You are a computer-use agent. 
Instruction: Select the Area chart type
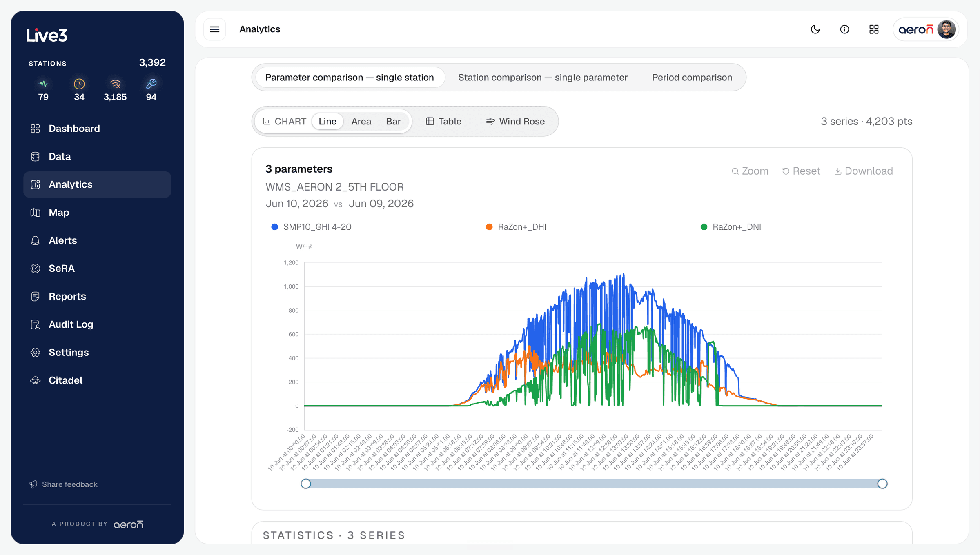click(361, 121)
